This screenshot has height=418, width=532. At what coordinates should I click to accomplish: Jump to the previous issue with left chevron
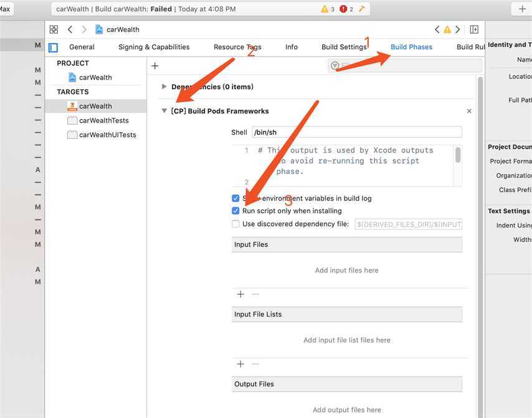point(437,29)
